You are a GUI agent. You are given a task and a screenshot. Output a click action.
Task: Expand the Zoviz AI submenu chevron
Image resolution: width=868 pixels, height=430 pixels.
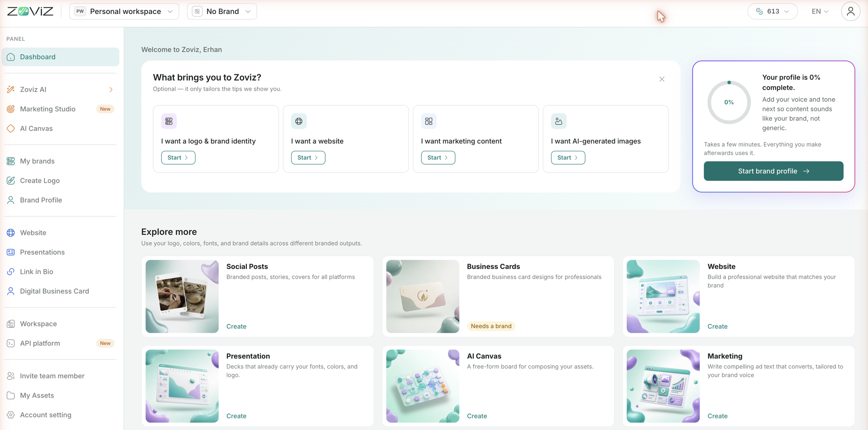(x=111, y=90)
